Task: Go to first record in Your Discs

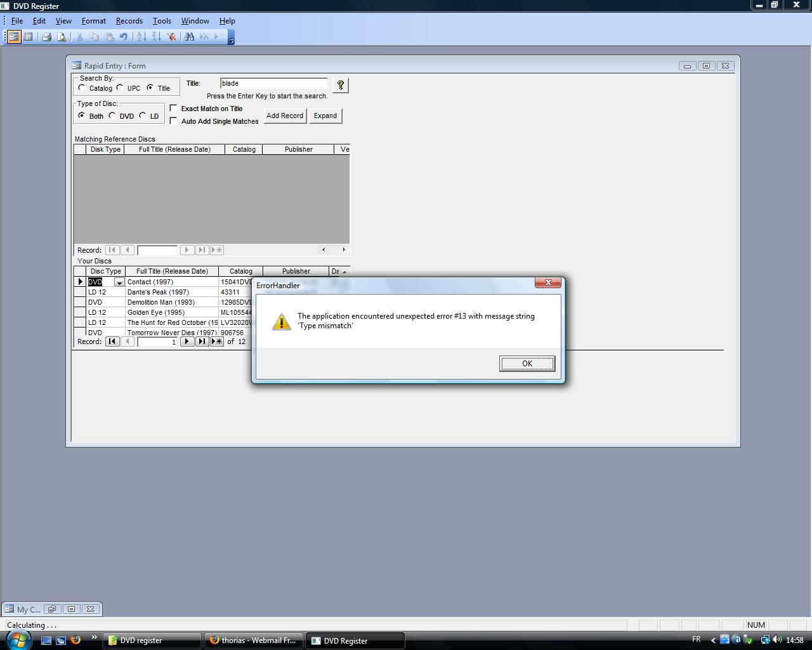Action: (112, 342)
